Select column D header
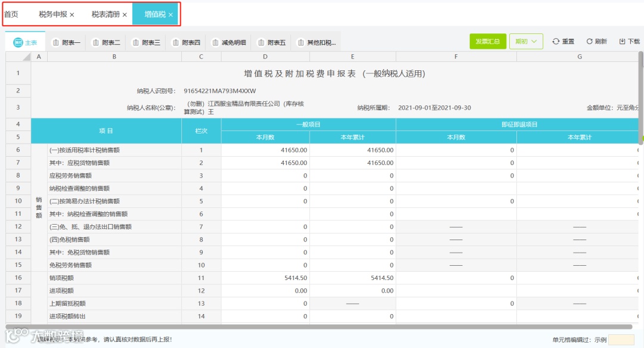 [x=265, y=57]
